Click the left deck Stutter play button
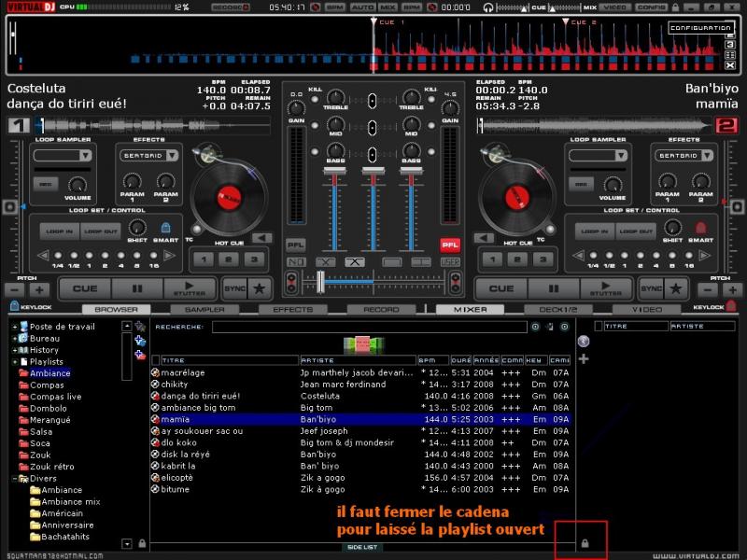The width and height of the screenshot is (747, 560). click(188, 288)
